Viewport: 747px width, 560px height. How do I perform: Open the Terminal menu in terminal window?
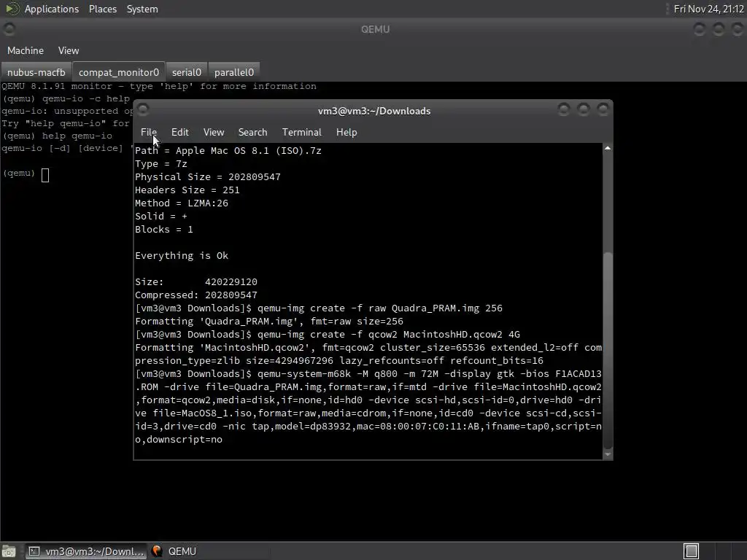pos(301,132)
